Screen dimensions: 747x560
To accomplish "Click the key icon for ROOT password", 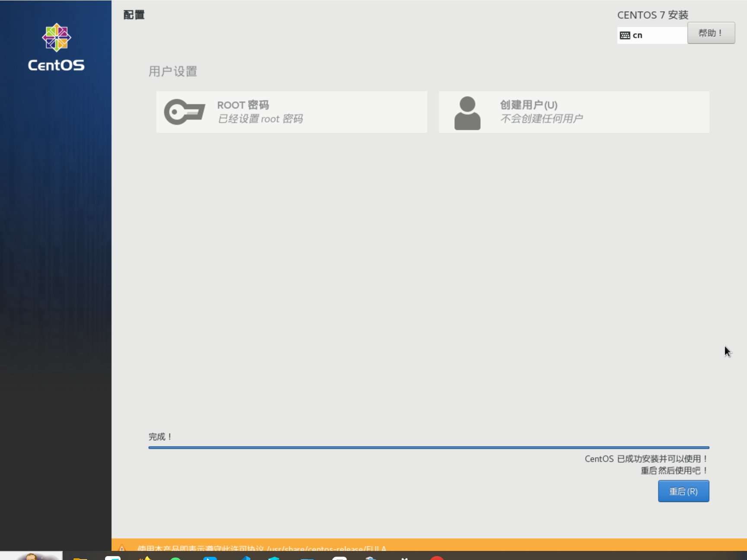I will click(185, 112).
